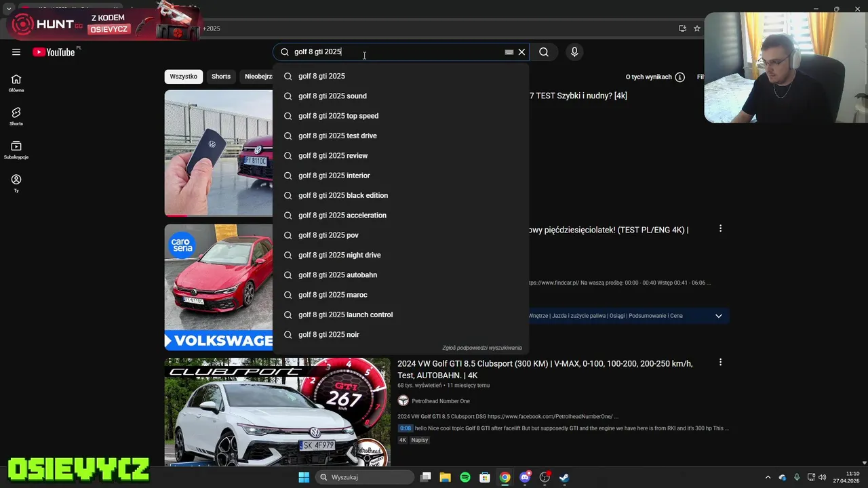The height and width of the screenshot is (488, 868).
Task: Open OBS Studio from the taskbar
Action: (x=545, y=477)
